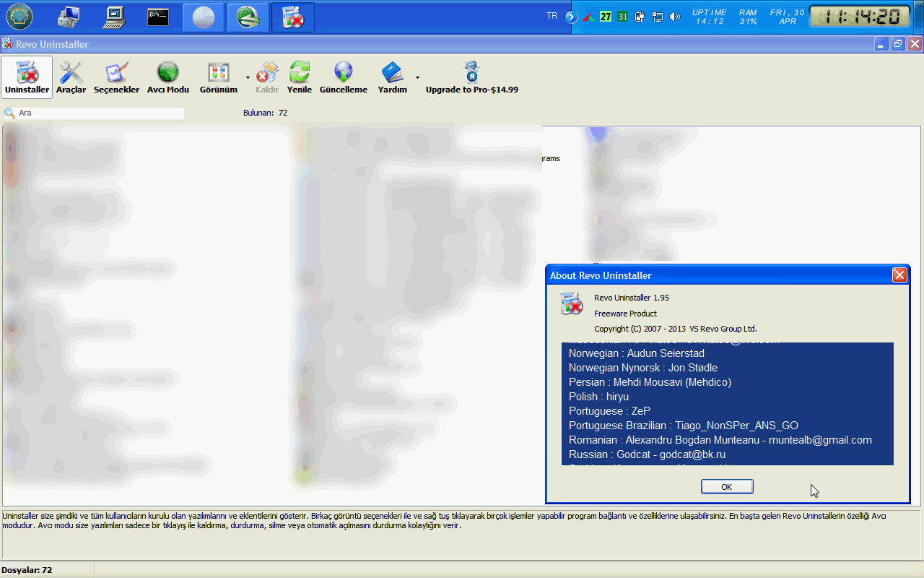Screen dimensions: 924x578
Task: Activate Avcı Modu hunter mode
Action: click(167, 77)
